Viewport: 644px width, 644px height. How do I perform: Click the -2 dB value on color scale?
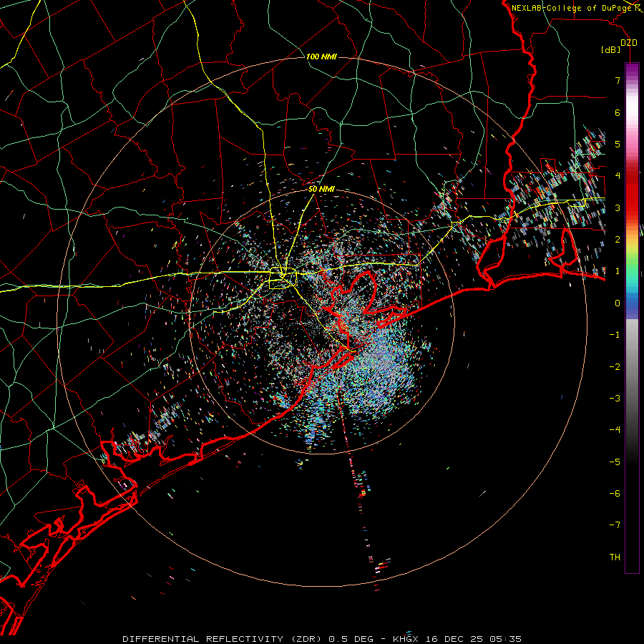(615, 367)
